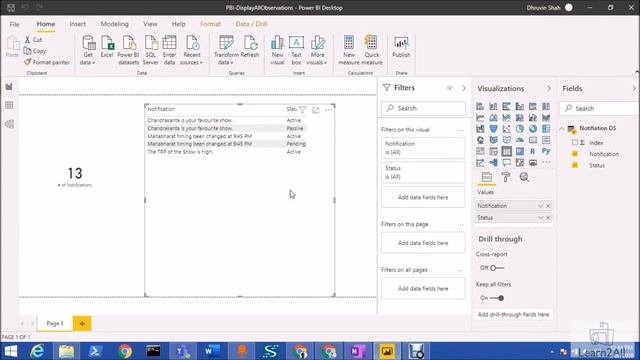Remove Notification from Values well
This screenshot has height=360, width=640.
pyautogui.click(x=548, y=206)
